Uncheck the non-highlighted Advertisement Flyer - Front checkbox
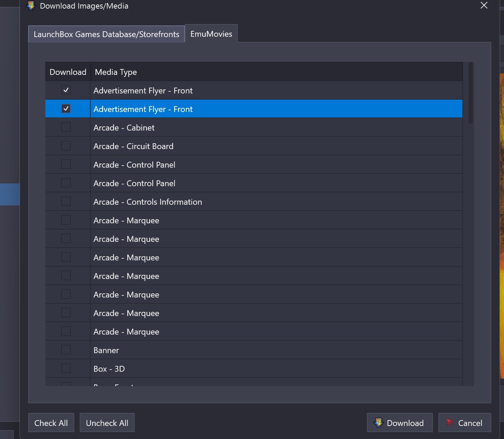This screenshot has height=439, width=504. (66, 90)
